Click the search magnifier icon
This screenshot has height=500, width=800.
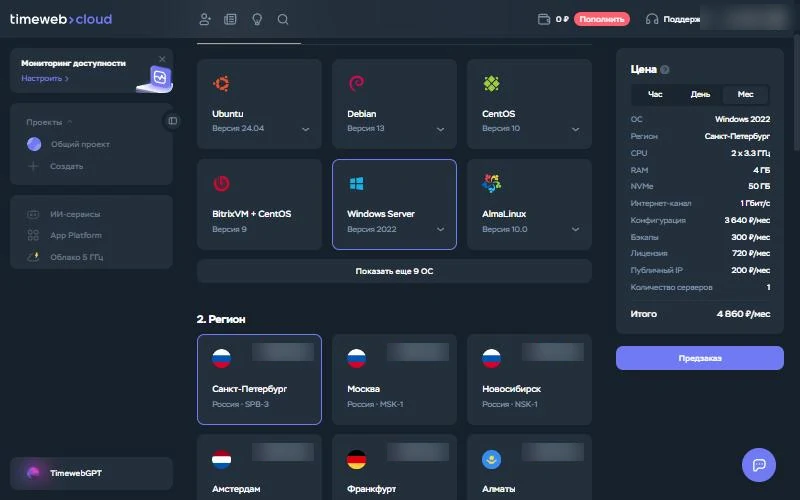click(283, 19)
